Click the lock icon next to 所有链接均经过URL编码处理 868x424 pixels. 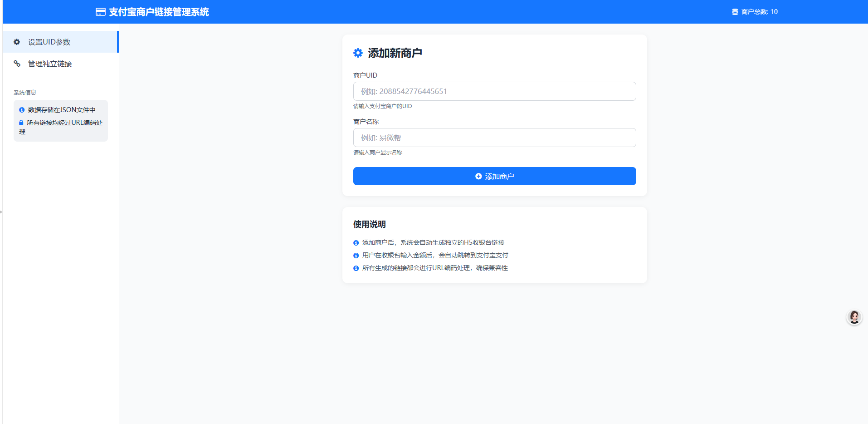(x=21, y=123)
